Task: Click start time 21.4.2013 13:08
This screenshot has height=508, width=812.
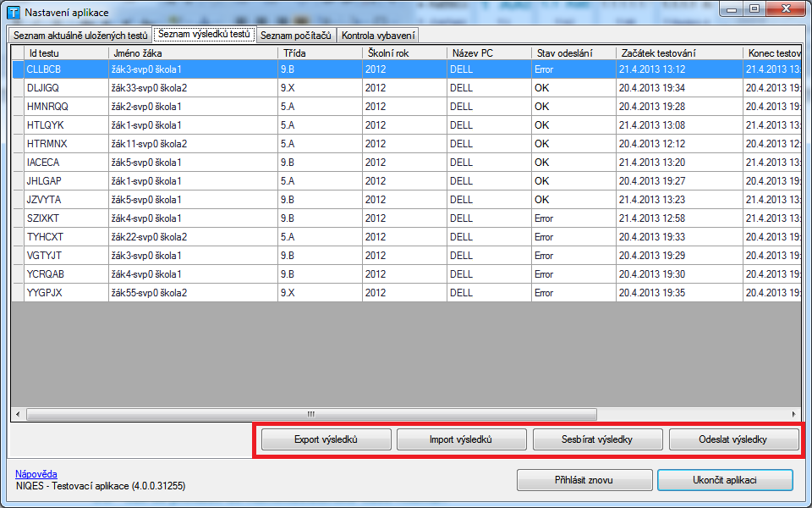Action: click(679, 125)
